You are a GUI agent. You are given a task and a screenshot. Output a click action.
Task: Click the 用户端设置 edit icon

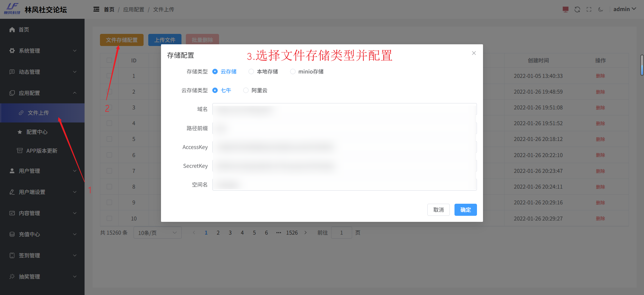tap(12, 192)
